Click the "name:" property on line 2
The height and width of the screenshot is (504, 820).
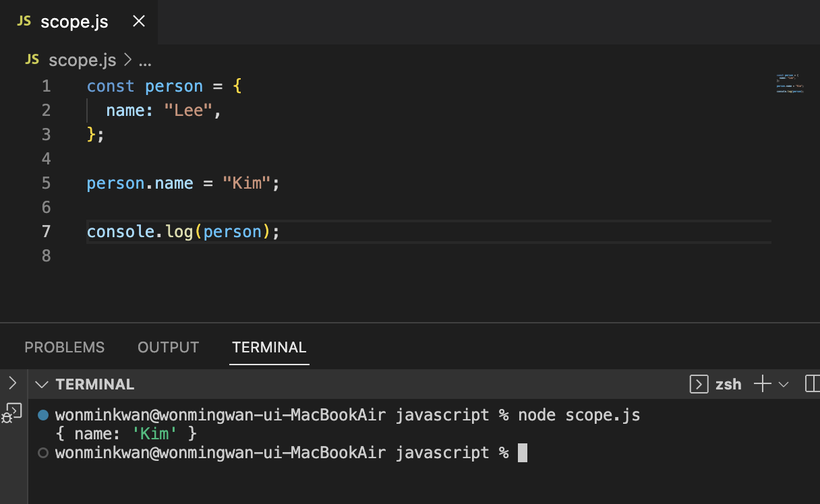click(x=130, y=111)
